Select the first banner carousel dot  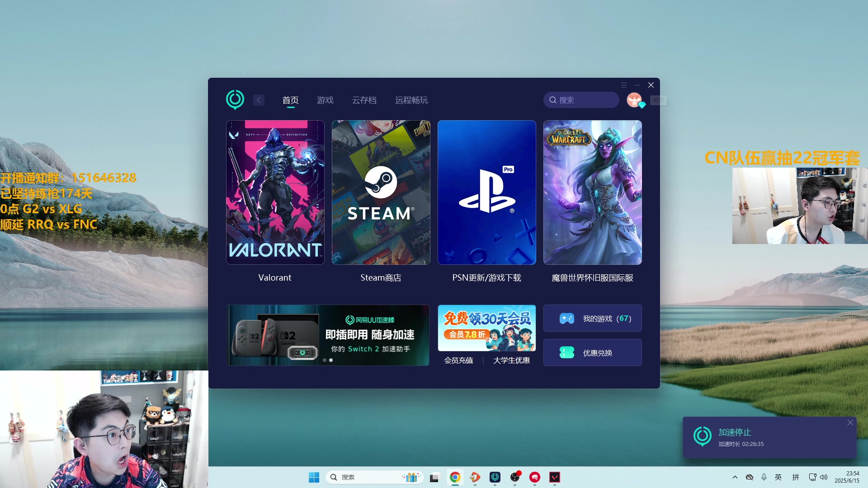325,360
